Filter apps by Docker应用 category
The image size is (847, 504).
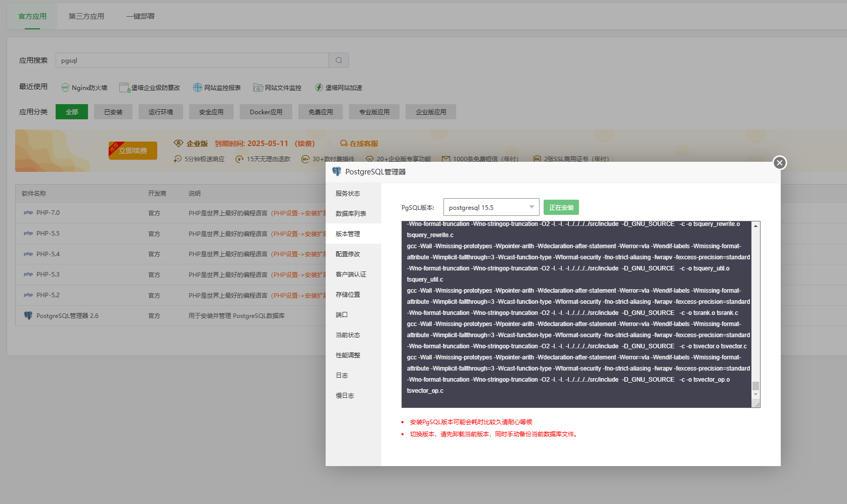click(266, 112)
